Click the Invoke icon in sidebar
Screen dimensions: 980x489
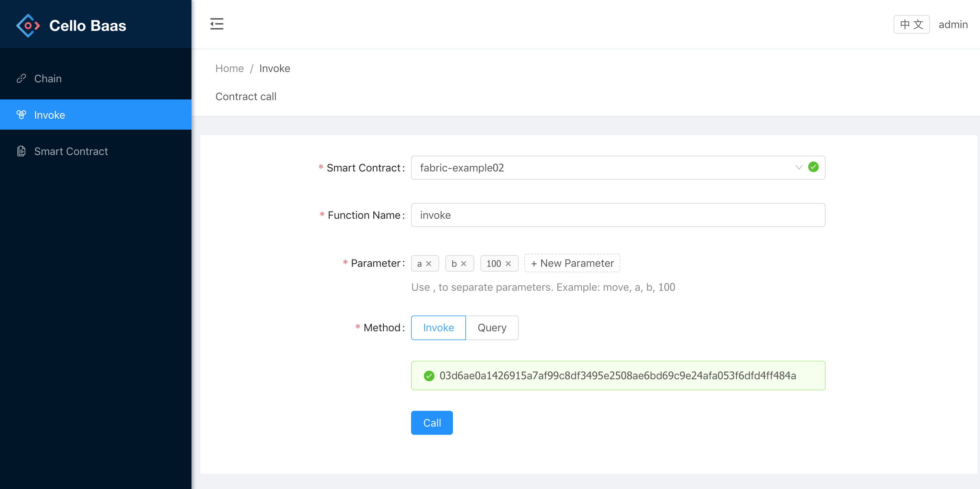(21, 115)
